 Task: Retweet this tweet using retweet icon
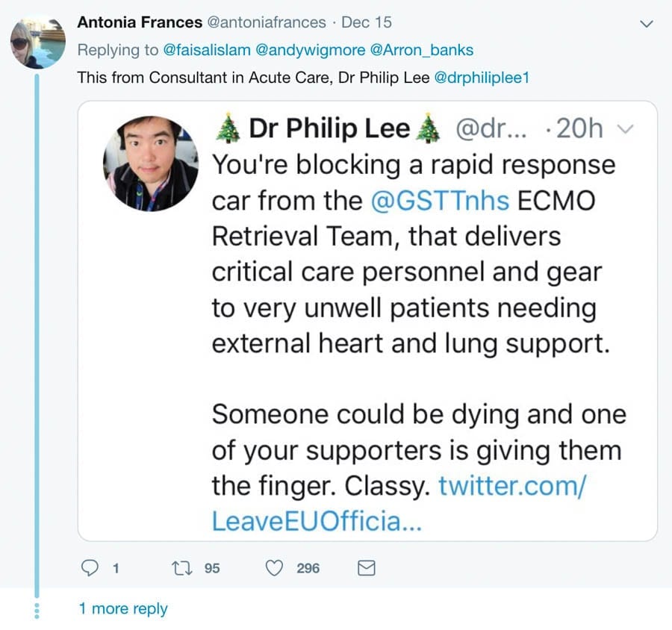[181, 568]
